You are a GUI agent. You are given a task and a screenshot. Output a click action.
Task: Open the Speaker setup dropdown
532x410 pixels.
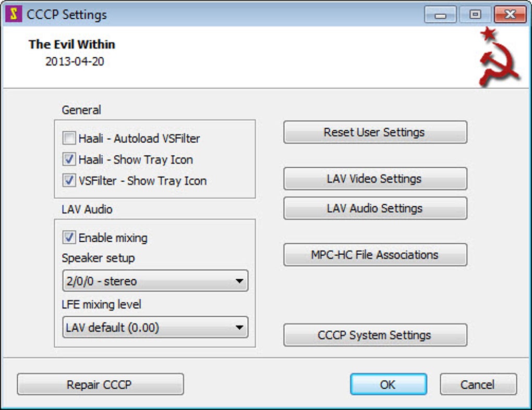(155, 281)
